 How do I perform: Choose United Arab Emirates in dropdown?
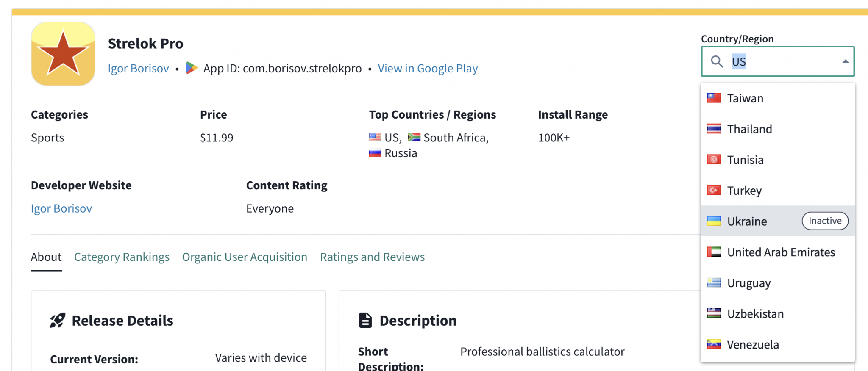(x=781, y=252)
